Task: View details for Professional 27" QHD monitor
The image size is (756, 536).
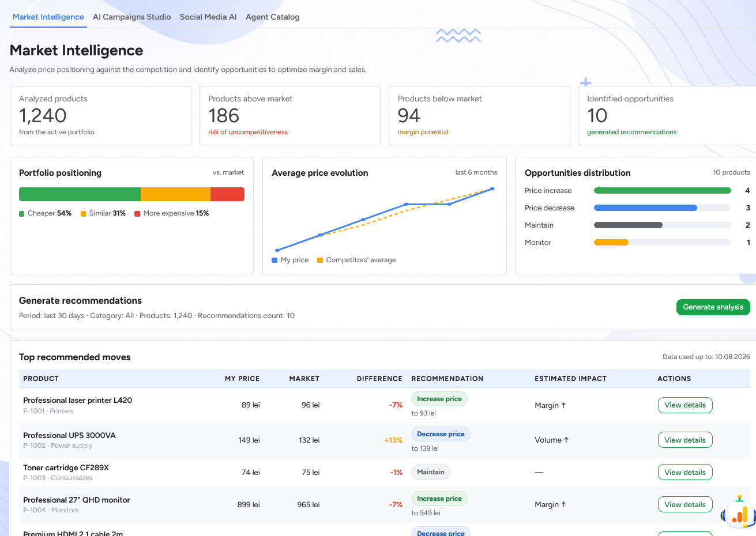Action: coord(685,505)
